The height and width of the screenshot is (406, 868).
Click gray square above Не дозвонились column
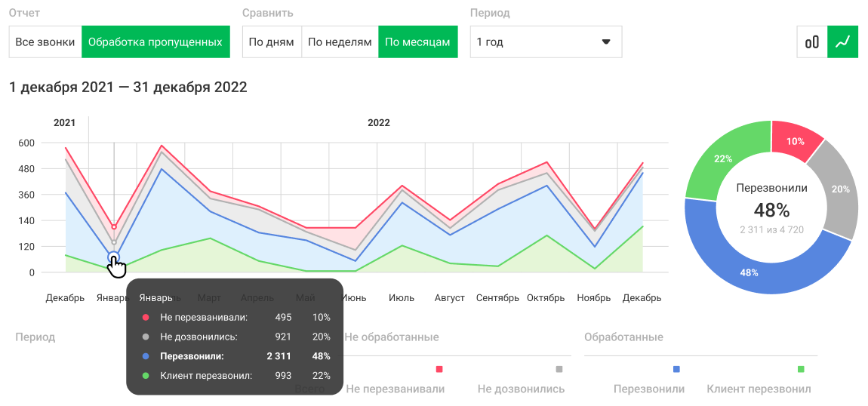559,369
